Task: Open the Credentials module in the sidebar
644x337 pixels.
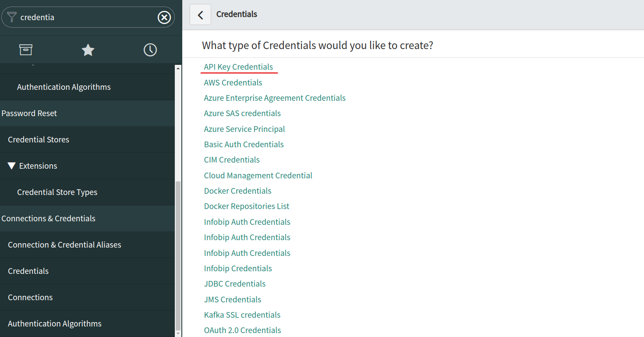Action: click(x=28, y=271)
